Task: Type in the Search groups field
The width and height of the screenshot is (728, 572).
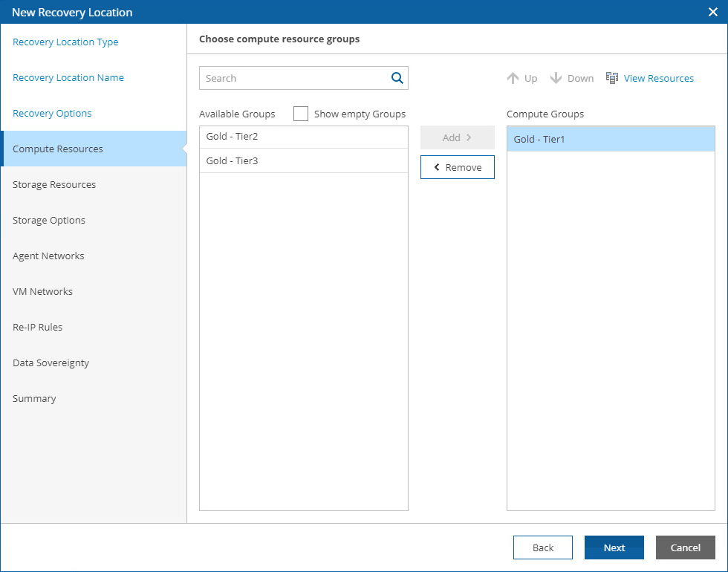Action: tap(295, 78)
